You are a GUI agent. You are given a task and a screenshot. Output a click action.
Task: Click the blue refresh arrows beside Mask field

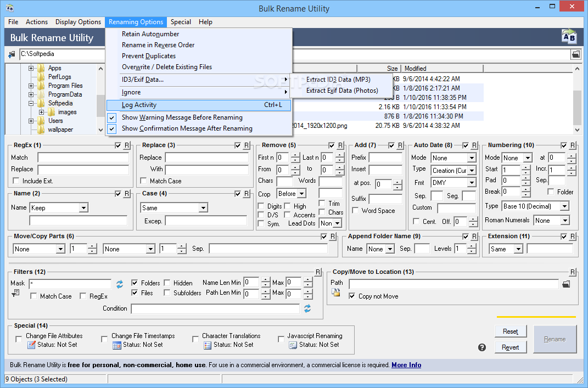(120, 284)
